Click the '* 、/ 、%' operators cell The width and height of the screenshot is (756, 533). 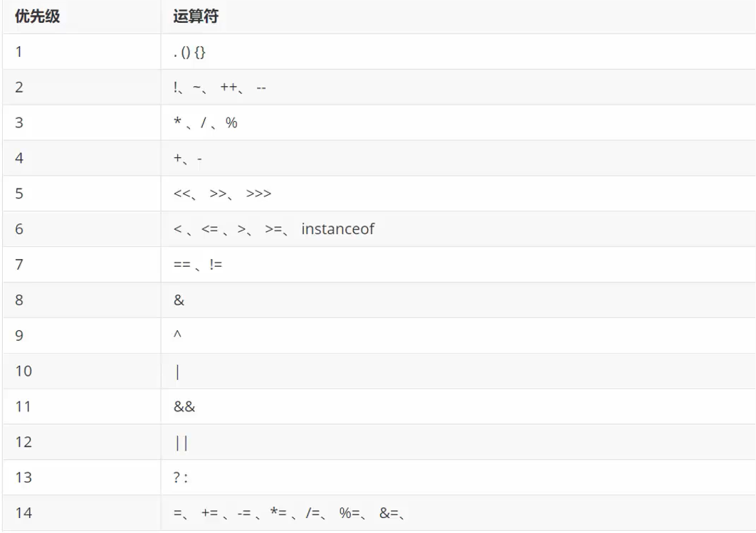[205, 123]
